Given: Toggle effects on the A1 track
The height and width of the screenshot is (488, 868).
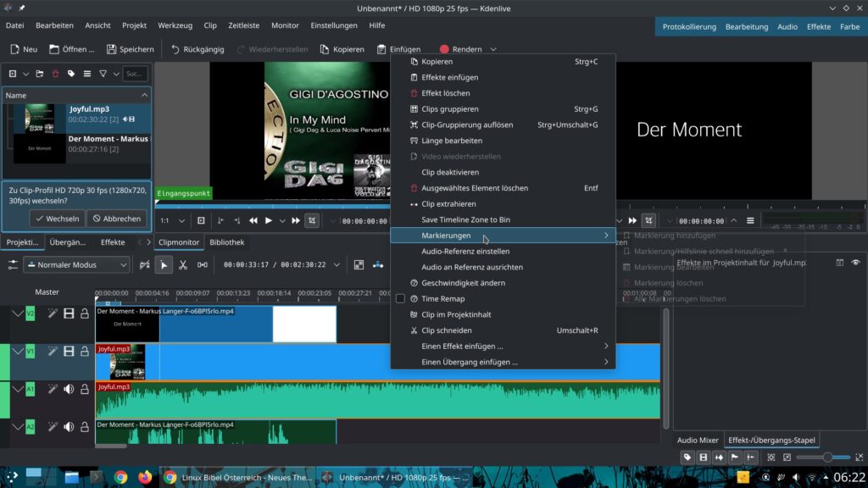Looking at the screenshot, I should [x=53, y=390].
